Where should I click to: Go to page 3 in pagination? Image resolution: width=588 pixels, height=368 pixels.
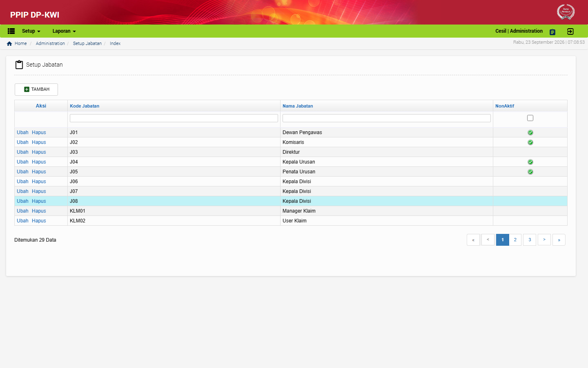click(530, 240)
